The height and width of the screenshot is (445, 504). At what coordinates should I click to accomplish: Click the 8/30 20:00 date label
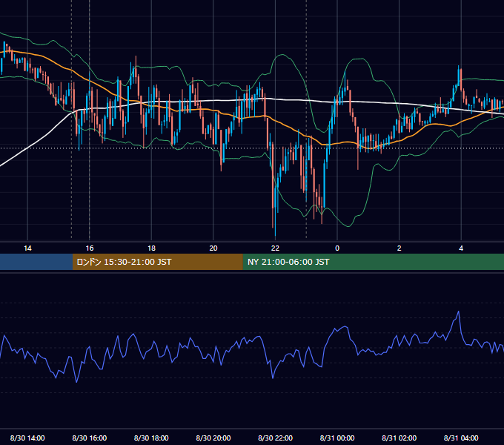coord(213,438)
